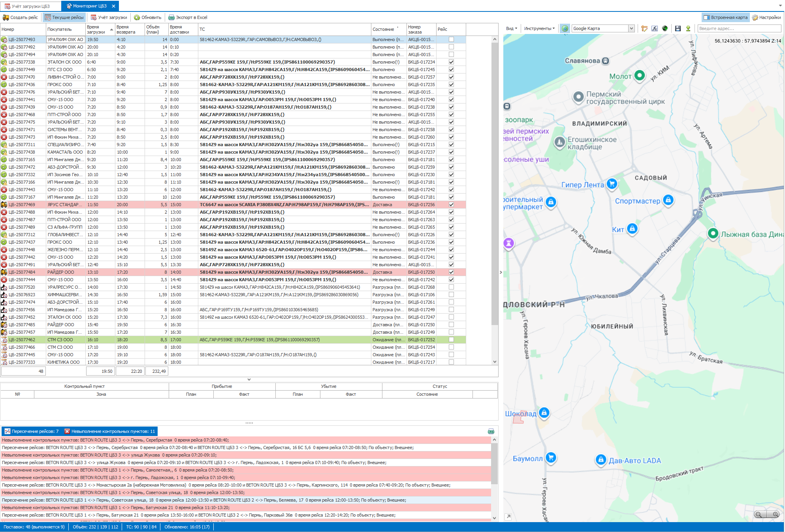Image resolution: width=785 pixels, height=532 pixels.
Task: Click the Обновить button
Action: click(148, 17)
